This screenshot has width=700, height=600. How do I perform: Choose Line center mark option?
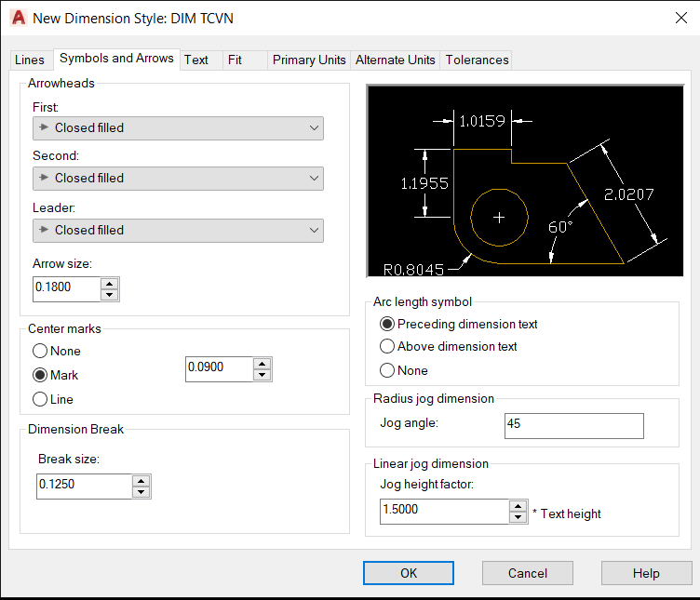tap(40, 399)
